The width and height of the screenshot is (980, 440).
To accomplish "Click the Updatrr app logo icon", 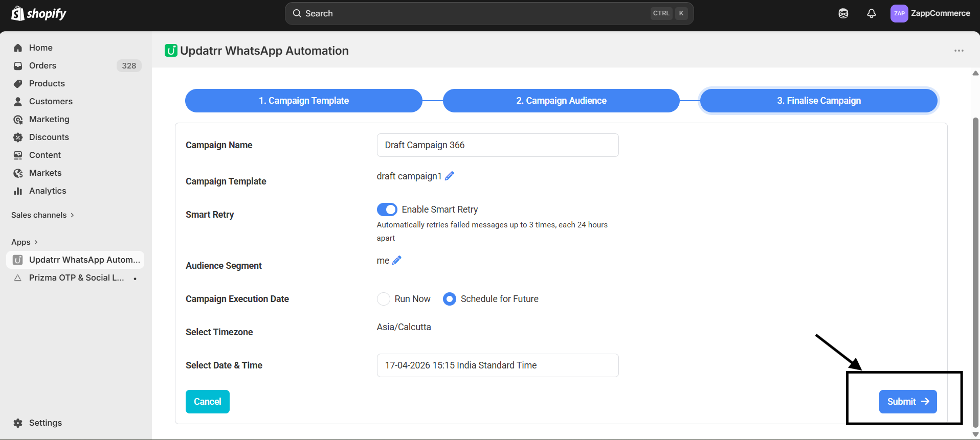I will [x=171, y=51].
